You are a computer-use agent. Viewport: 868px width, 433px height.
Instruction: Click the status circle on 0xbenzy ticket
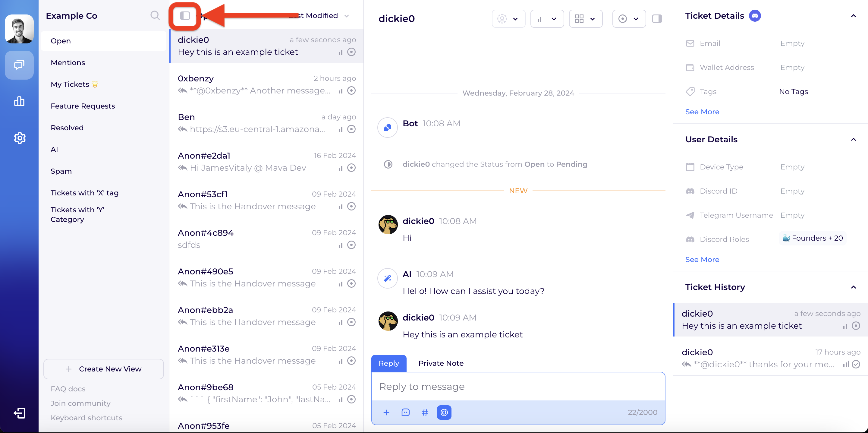[351, 91]
